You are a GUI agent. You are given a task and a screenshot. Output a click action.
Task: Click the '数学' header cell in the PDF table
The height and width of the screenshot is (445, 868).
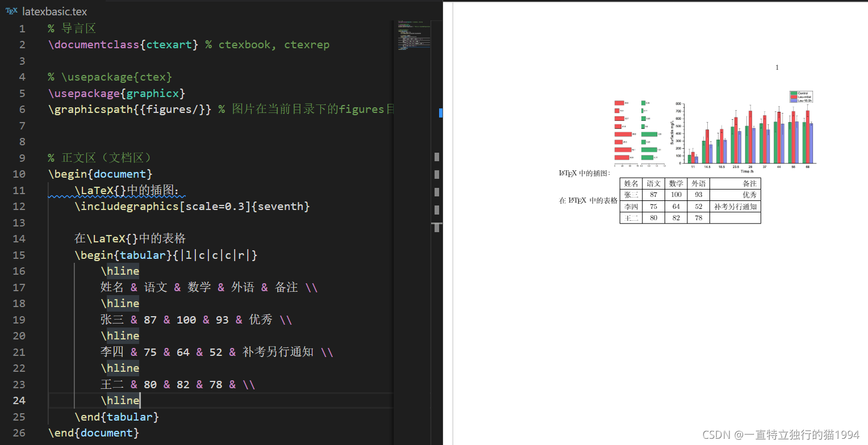[x=676, y=183]
